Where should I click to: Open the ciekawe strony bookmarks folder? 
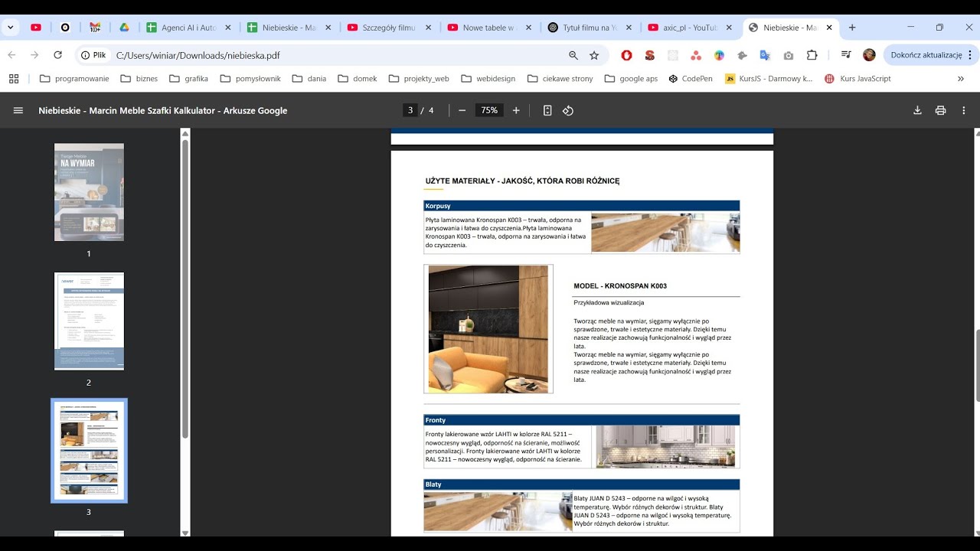pyautogui.click(x=558, y=78)
